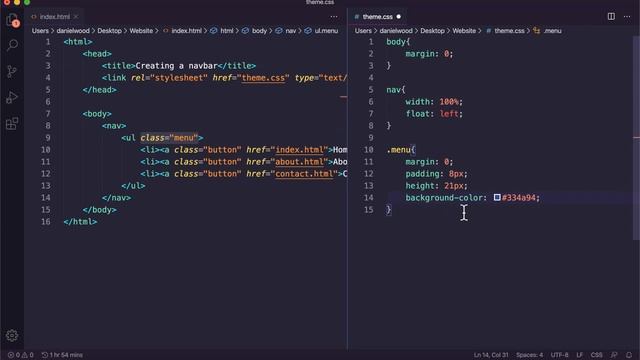Select Desktop in left editor breadcrumb

pyautogui.click(x=109, y=31)
